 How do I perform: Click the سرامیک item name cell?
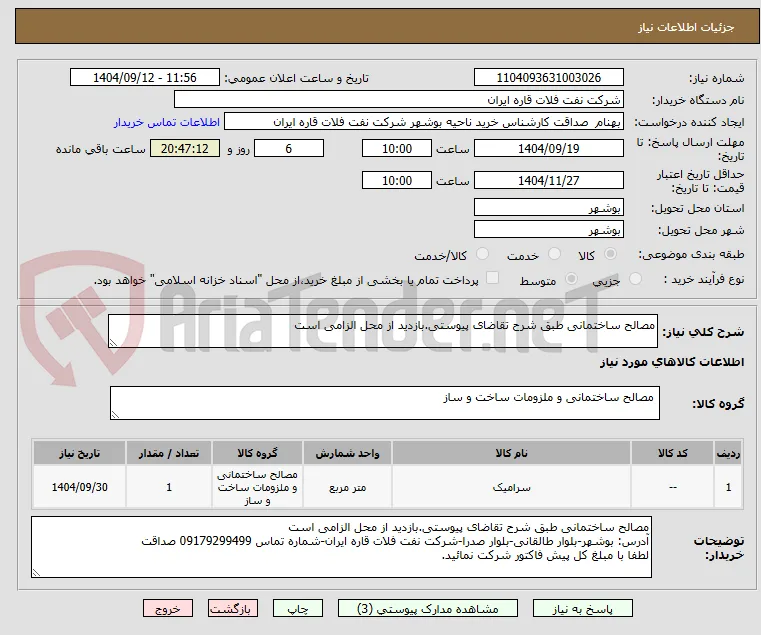point(512,487)
